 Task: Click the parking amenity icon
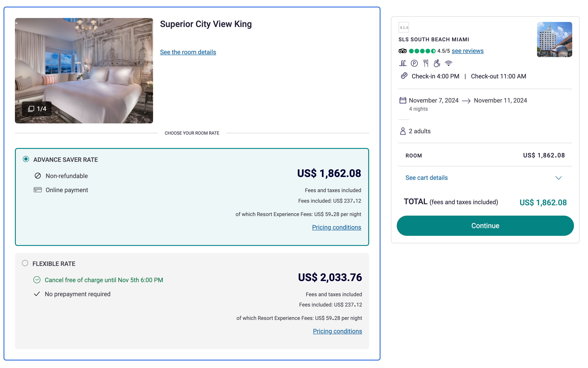tap(414, 63)
